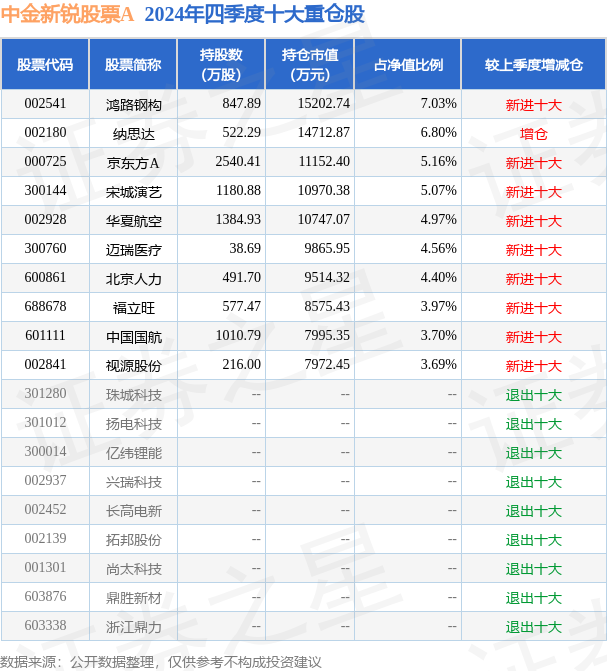Click the 数据来源 disclaimer footer text

(161, 662)
